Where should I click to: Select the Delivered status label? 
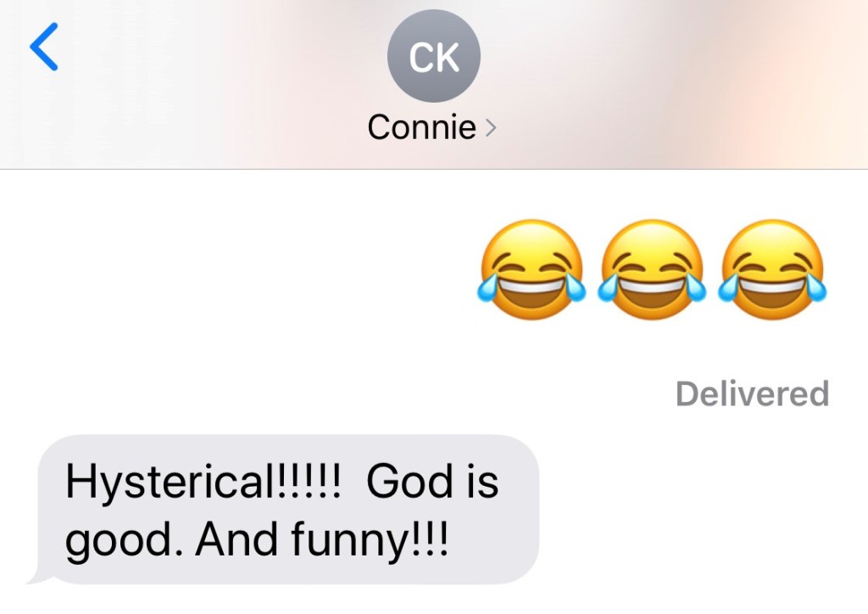click(x=753, y=394)
